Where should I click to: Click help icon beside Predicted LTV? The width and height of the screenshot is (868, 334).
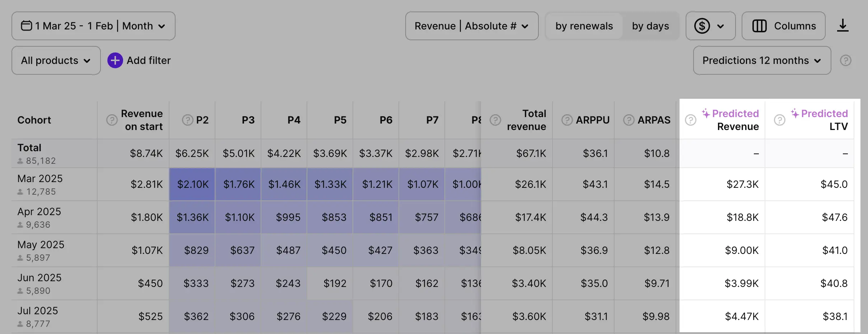[x=779, y=120]
